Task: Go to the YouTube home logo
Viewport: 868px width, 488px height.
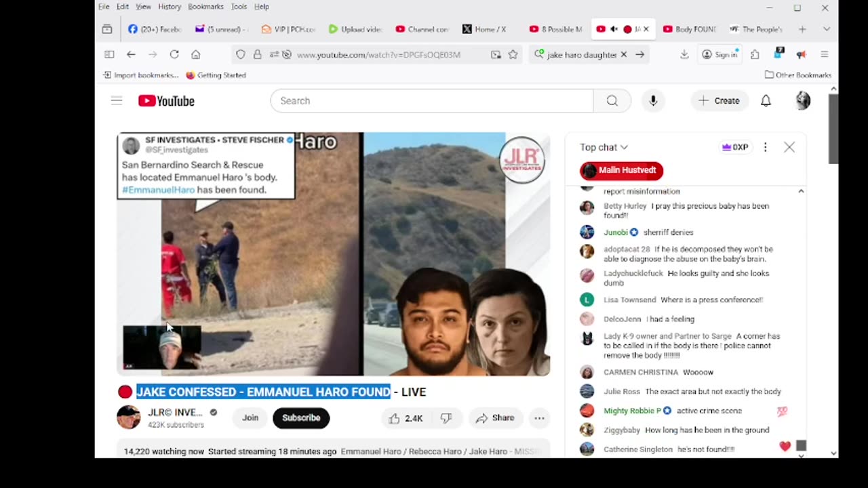Action: click(x=166, y=101)
